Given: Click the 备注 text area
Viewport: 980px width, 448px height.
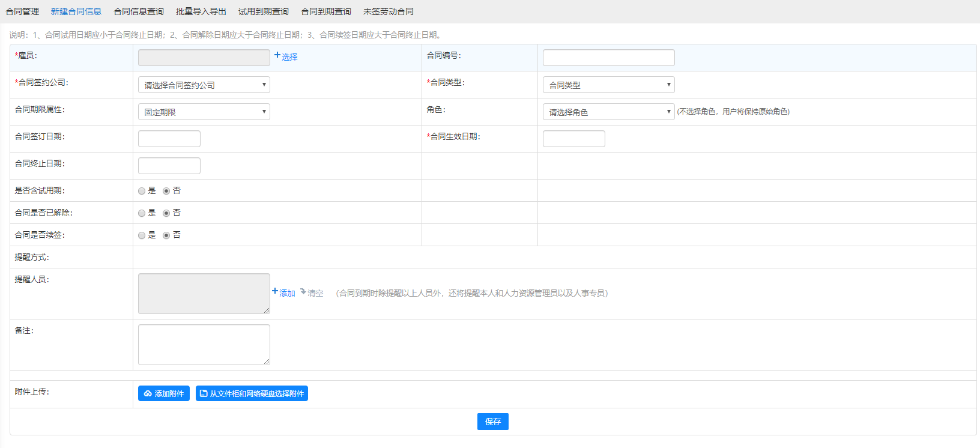Looking at the screenshot, I should click(204, 344).
